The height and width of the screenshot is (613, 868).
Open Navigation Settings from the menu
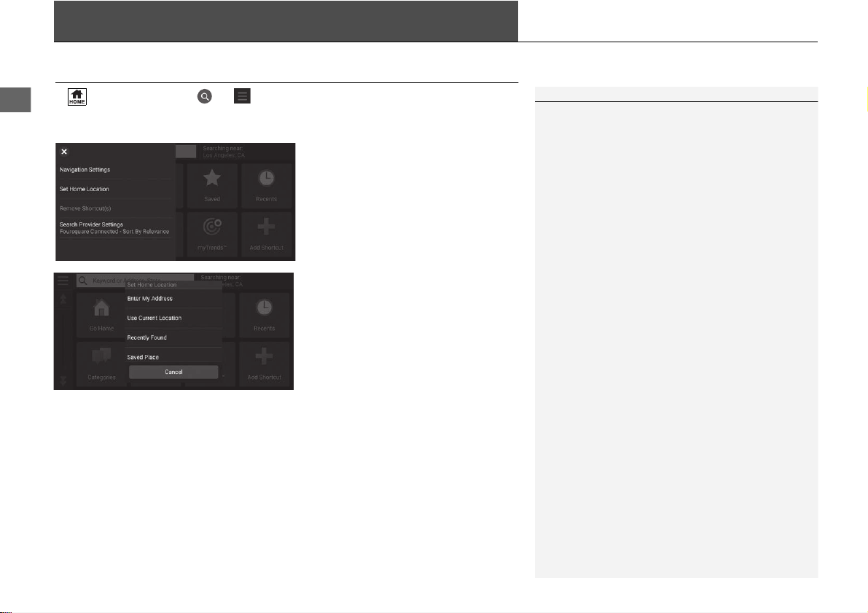(x=115, y=169)
